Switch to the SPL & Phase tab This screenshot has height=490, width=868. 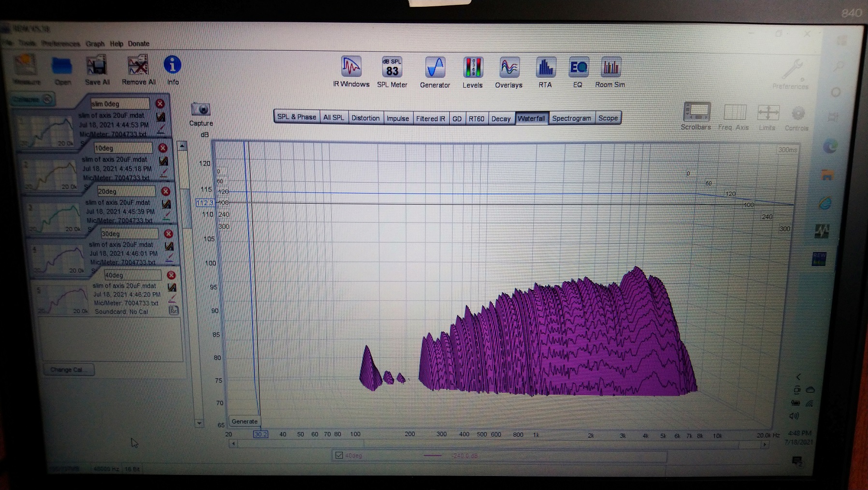click(x=297, y=117)
